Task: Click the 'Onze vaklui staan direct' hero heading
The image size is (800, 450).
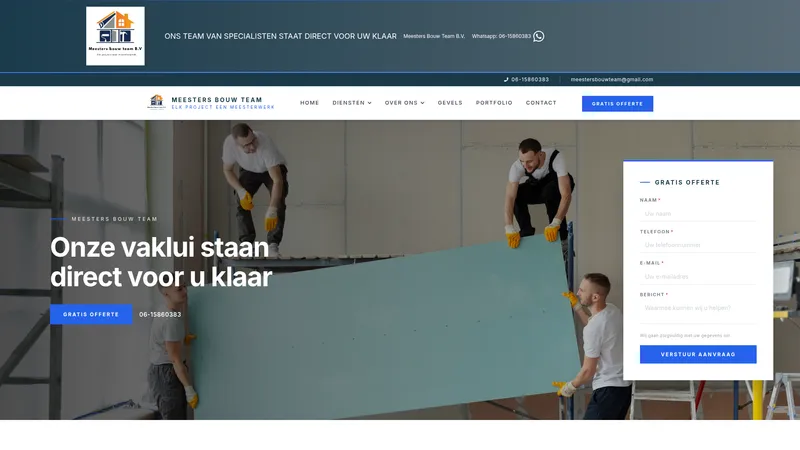Action: coord(161,262)
